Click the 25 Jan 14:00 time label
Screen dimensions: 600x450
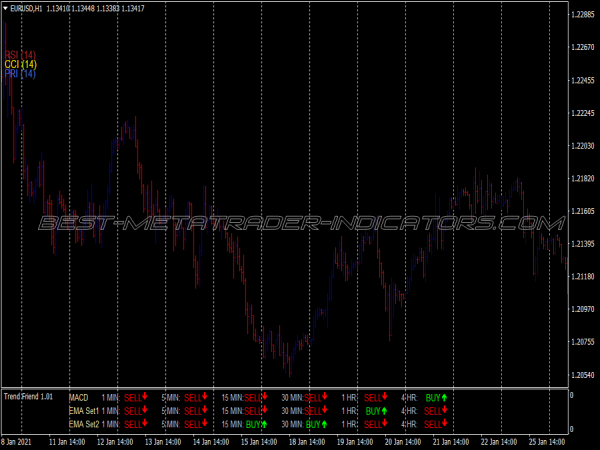click(x=547, y=442)
